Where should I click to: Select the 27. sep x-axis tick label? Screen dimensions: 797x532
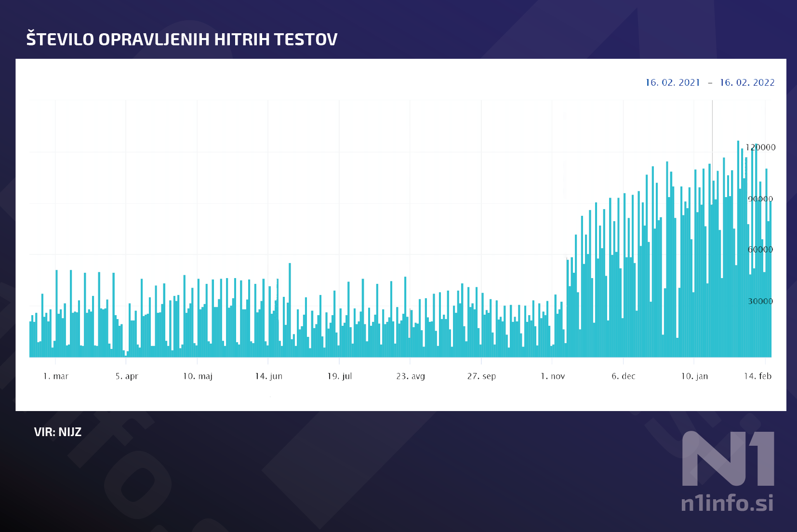point(481,376)
